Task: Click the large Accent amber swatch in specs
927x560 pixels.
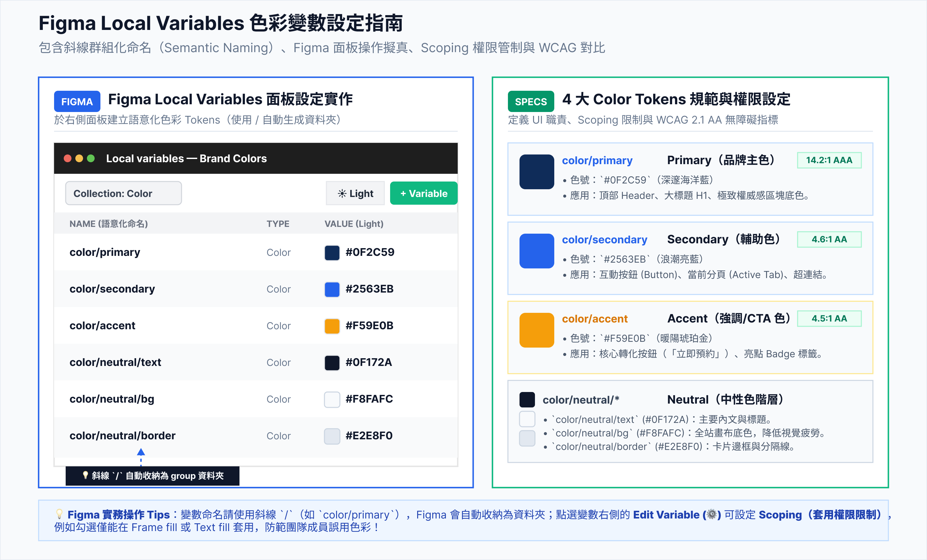Action: pyautogui.click(x=537, y=330)
